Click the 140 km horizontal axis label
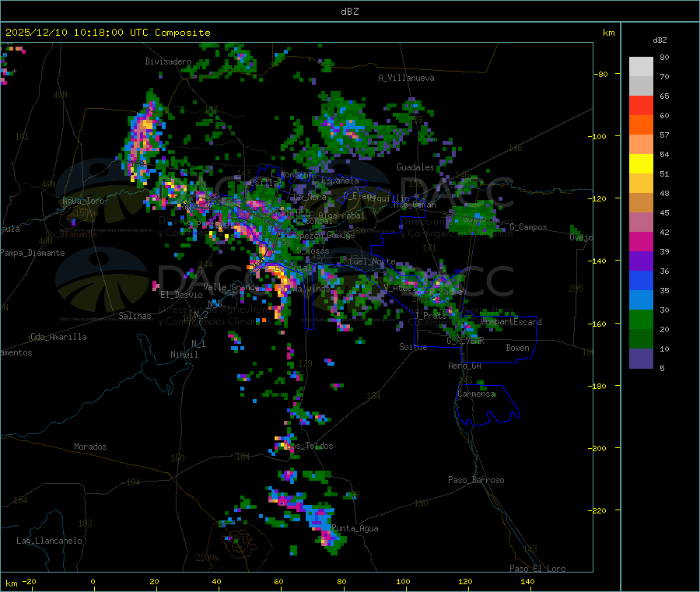The image size is (700, 592). click(527, 581)
